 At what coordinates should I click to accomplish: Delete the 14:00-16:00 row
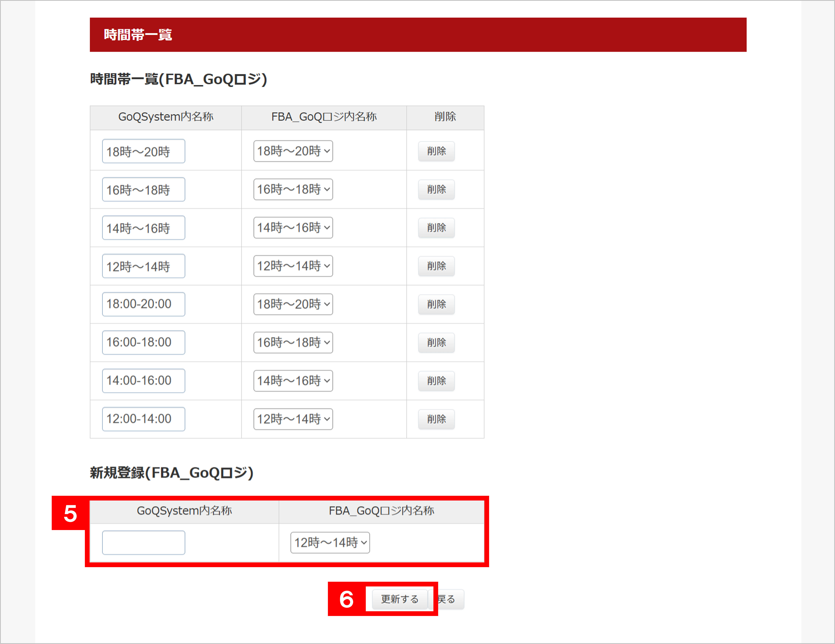436,381
